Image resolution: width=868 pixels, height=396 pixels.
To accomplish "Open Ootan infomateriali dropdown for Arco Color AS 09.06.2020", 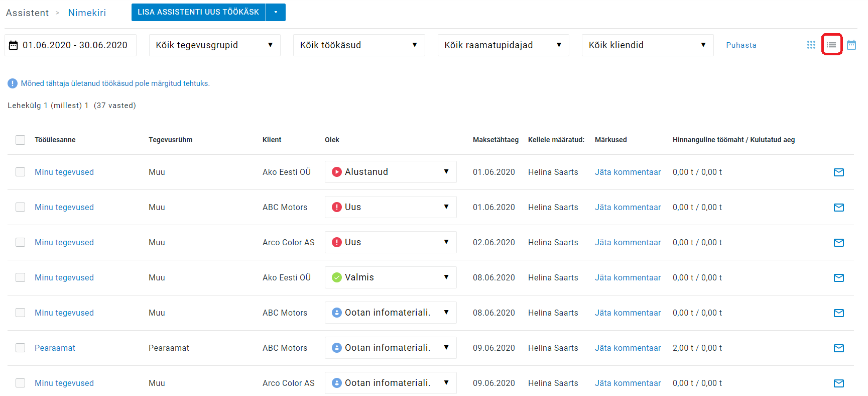I will click(x=391, y=383).
